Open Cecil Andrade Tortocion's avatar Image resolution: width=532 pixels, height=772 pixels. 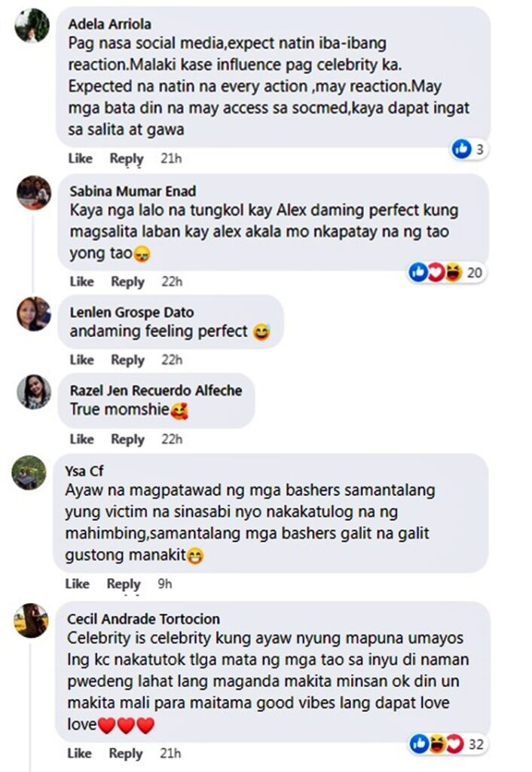[x=31, y=620]
